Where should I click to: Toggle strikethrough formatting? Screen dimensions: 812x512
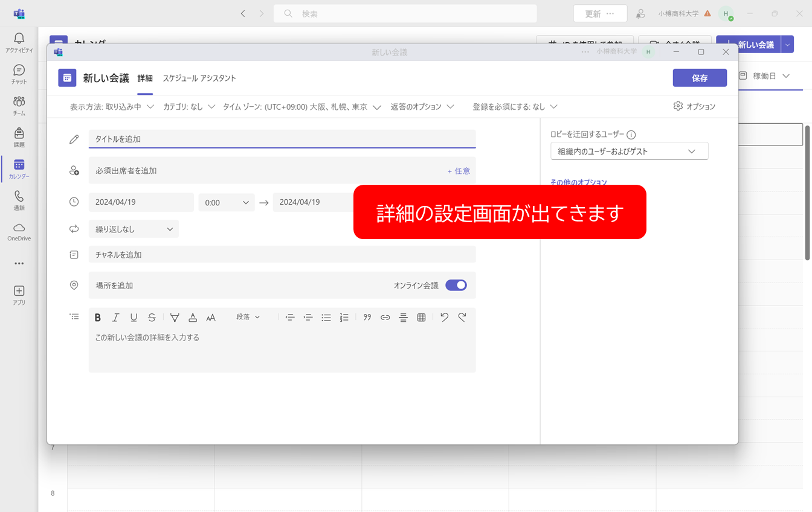pyautogui.click(x=152, y=318)
